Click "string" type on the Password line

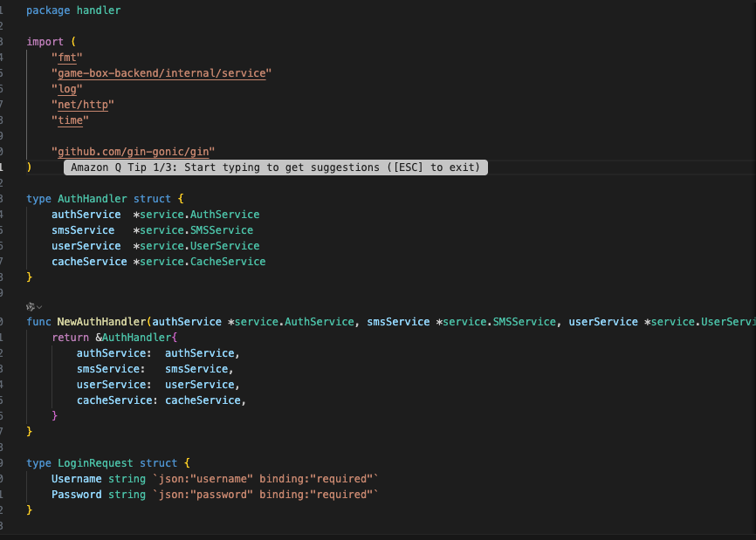pyautogui.click(x=127, y=495)
